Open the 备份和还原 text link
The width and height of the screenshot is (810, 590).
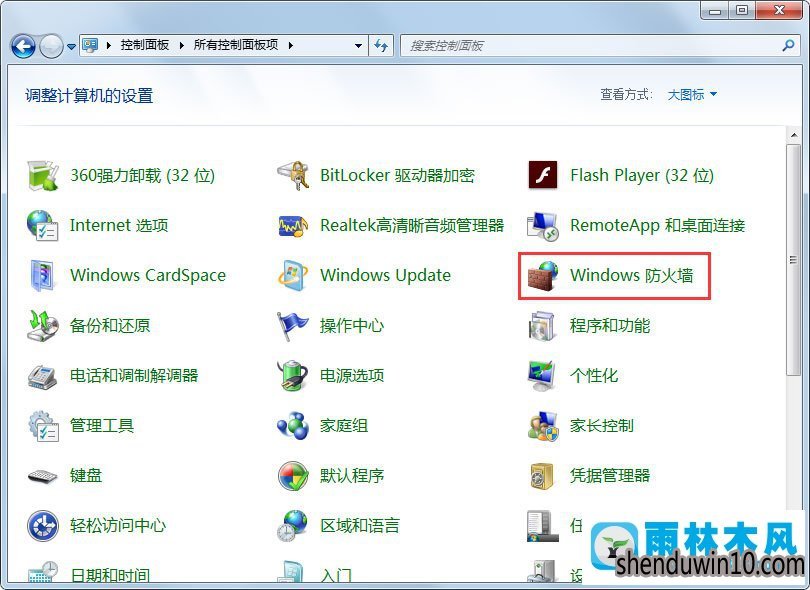[x=110, y=325]
